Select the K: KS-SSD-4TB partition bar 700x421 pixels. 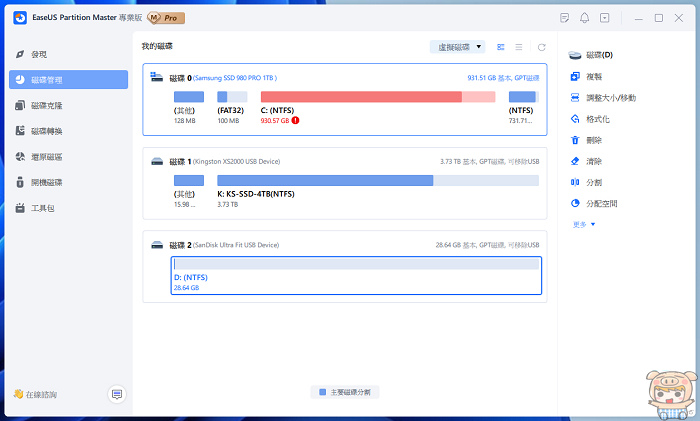pyautogui.click(x=378, y=180)
